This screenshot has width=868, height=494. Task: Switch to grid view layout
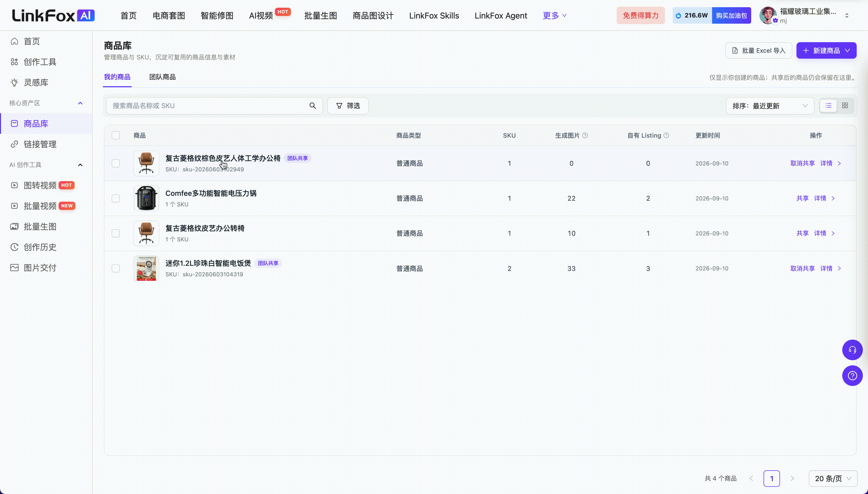coord(845,106)
